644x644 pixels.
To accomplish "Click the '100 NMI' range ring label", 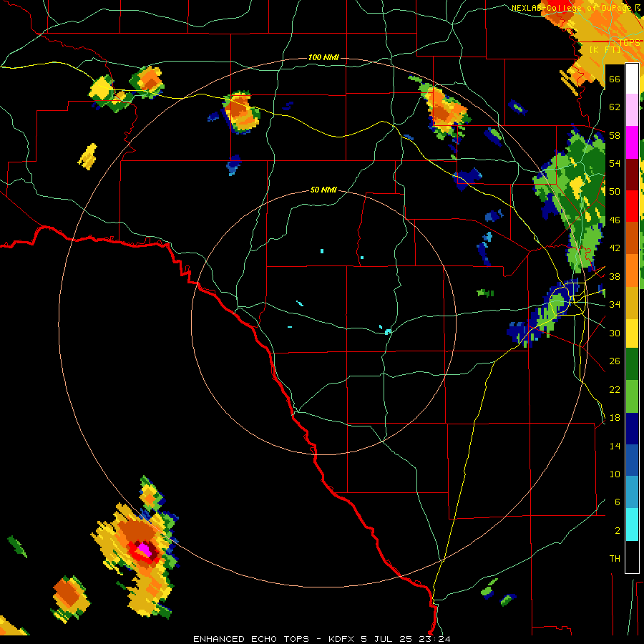I will coord(323,57).
